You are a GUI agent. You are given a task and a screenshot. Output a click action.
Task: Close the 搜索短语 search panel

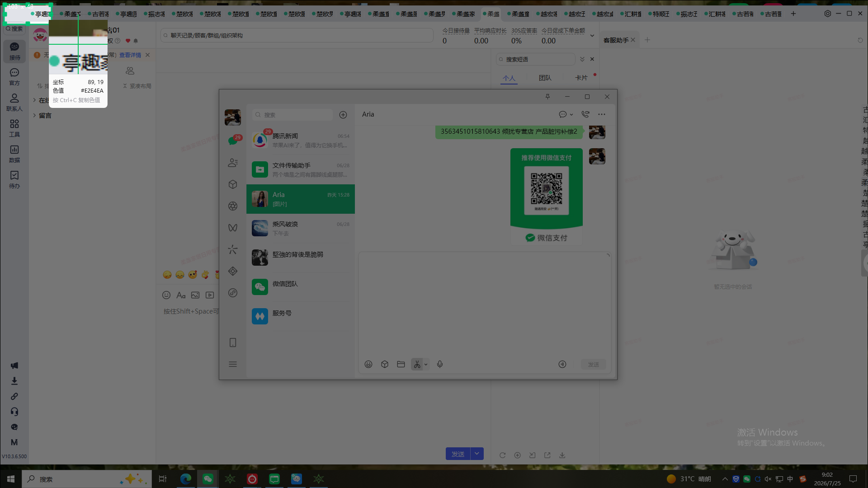[x=592, y=59]
